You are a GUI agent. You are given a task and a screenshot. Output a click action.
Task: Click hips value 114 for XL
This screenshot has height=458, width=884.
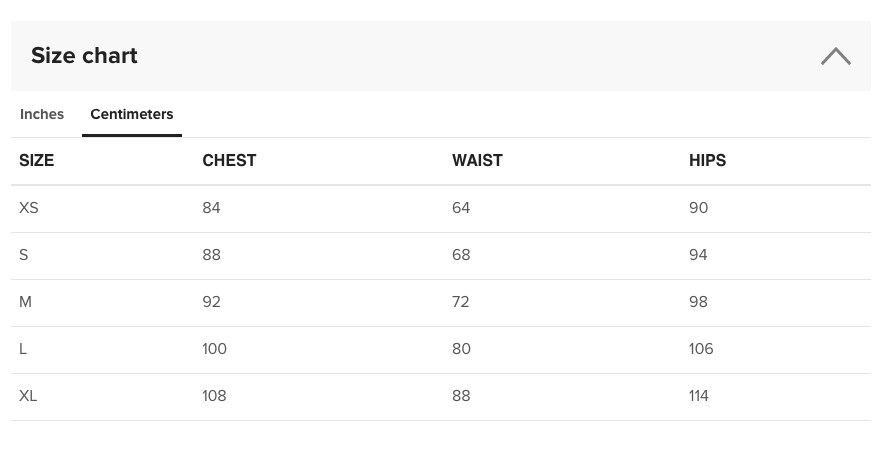[699, 396]
